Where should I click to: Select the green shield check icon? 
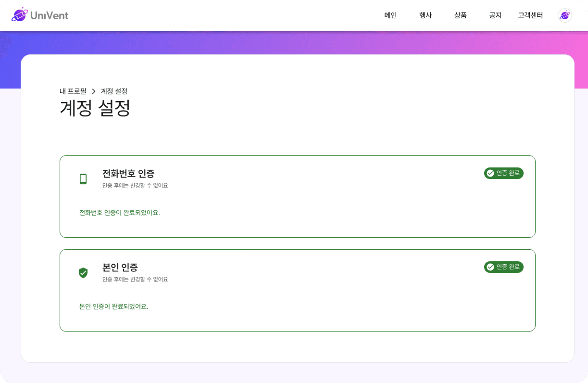pos(83,272)
